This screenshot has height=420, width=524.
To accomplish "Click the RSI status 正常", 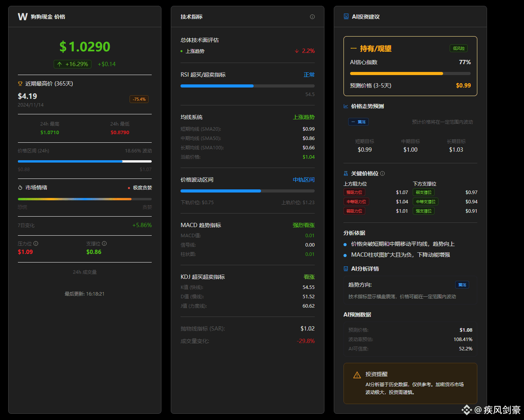I will click(x=309, y=75).
